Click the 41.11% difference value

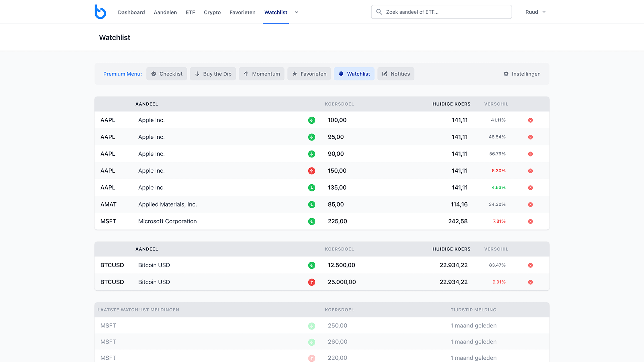[x=498, y=120]
